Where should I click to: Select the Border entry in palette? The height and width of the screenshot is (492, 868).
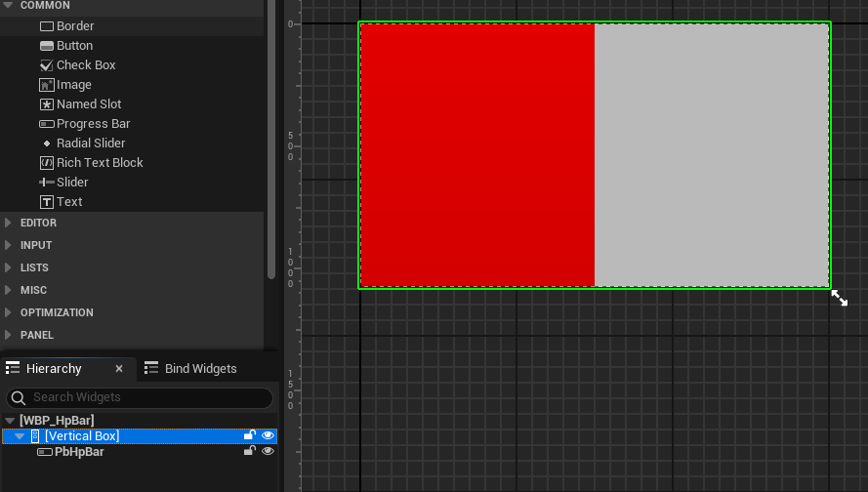tap(132, 26)
